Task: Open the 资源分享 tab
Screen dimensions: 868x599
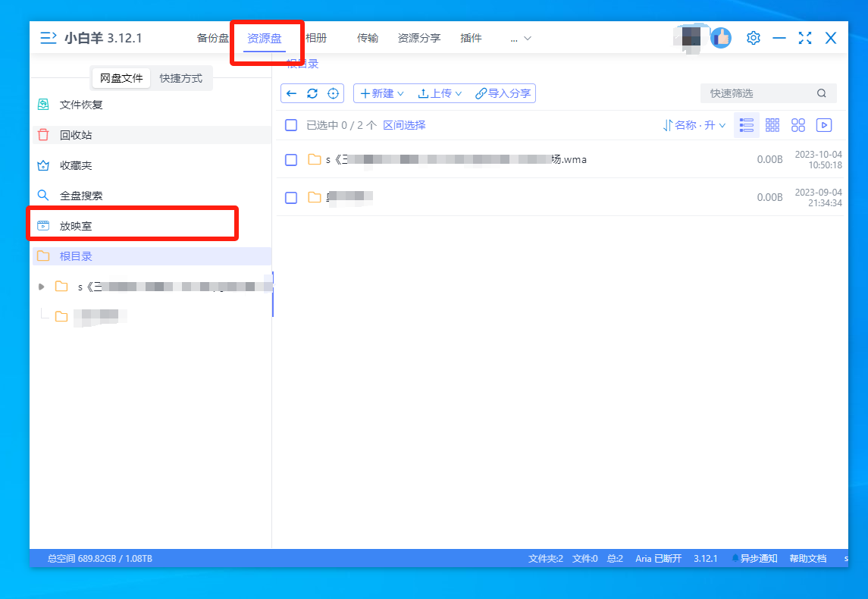Action: (419, 38)
